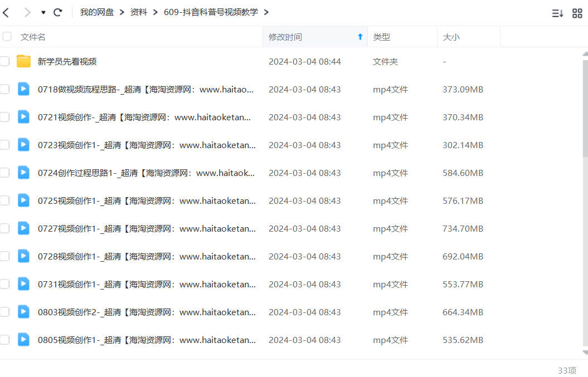Check the box for 0718做视频流程思路
Viewport: 588px width, 377px height.
pos(4,89)
